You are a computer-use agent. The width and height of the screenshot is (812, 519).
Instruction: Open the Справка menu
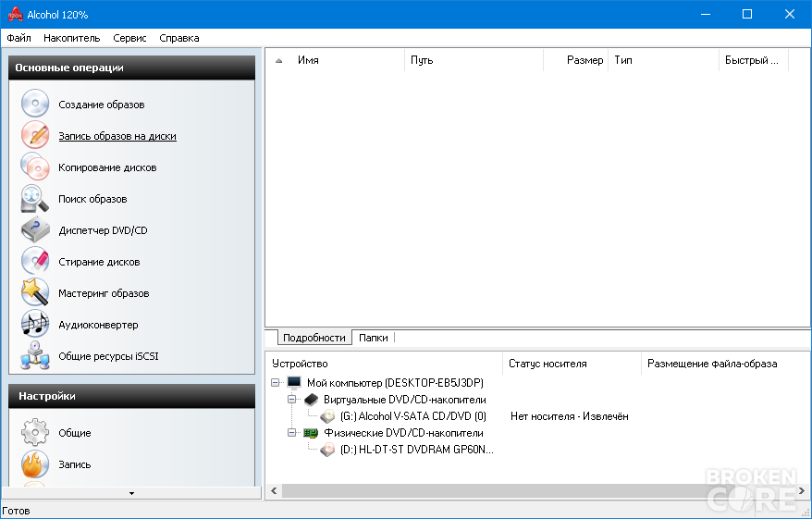click(179, 38)
